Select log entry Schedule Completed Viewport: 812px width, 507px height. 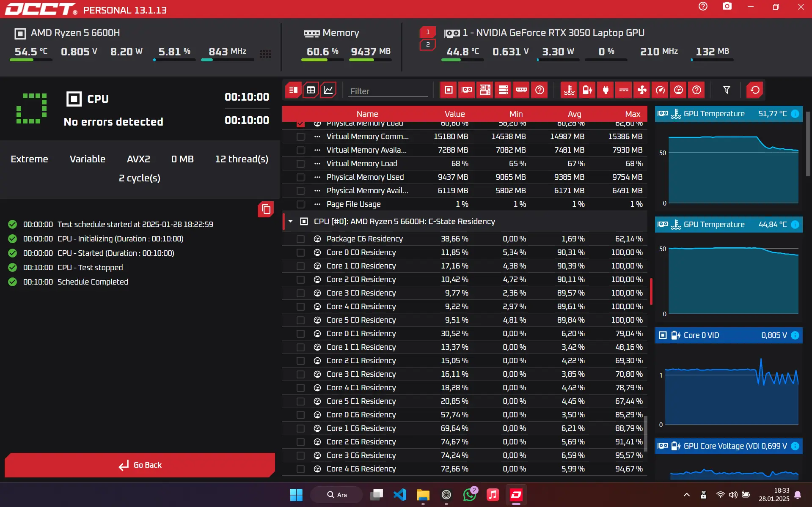click(x=93, y=282)
